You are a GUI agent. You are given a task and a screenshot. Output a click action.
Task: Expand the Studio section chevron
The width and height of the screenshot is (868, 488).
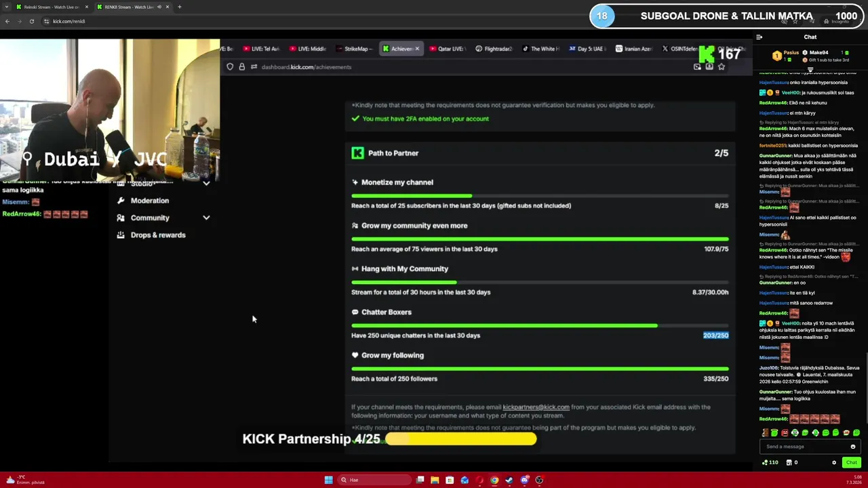point(206,183)
